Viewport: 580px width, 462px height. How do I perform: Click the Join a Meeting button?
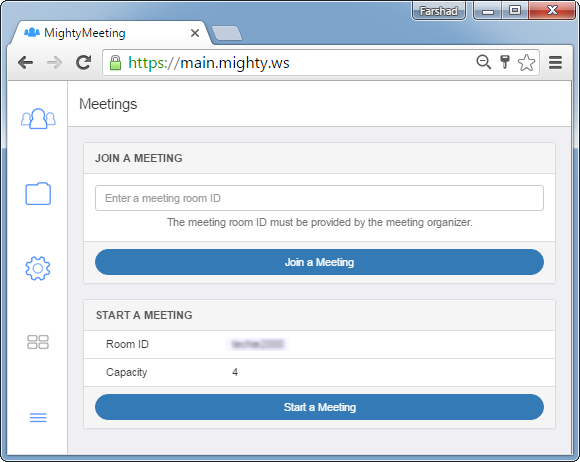[319, 262]
